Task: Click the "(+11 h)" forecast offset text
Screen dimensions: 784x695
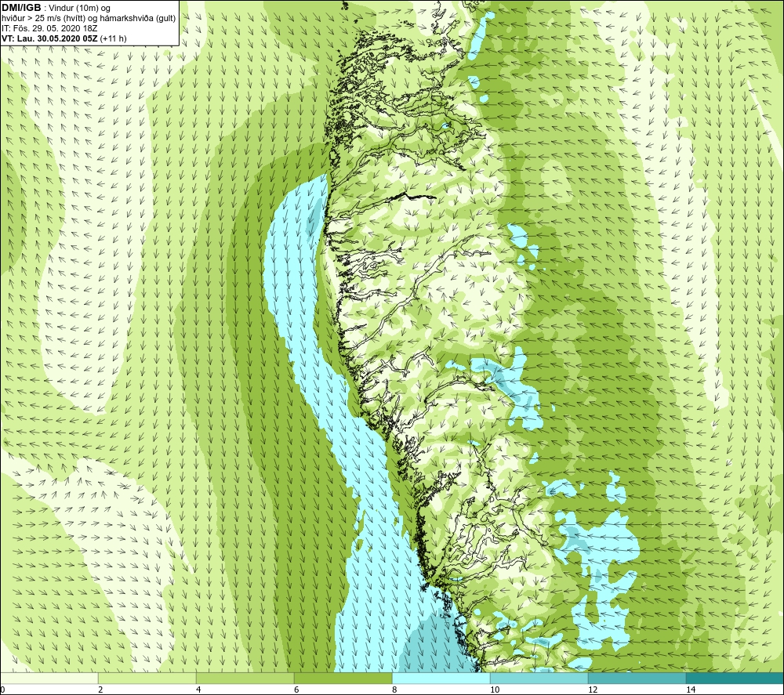Action: [x=114, y=38]
